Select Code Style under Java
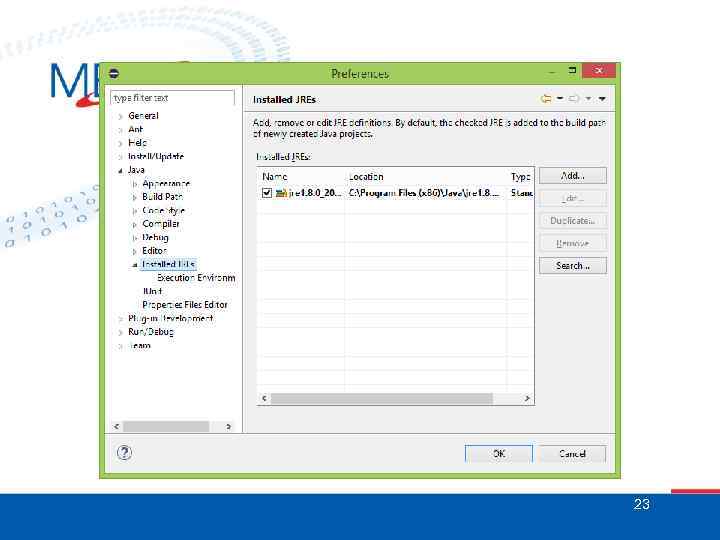 click(163, 210)
